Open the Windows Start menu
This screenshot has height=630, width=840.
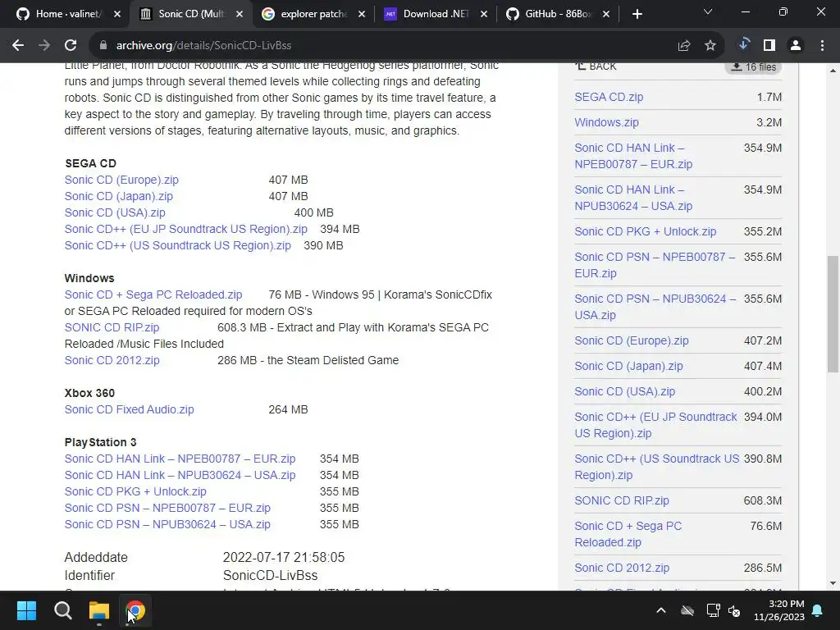click(26, 610)
